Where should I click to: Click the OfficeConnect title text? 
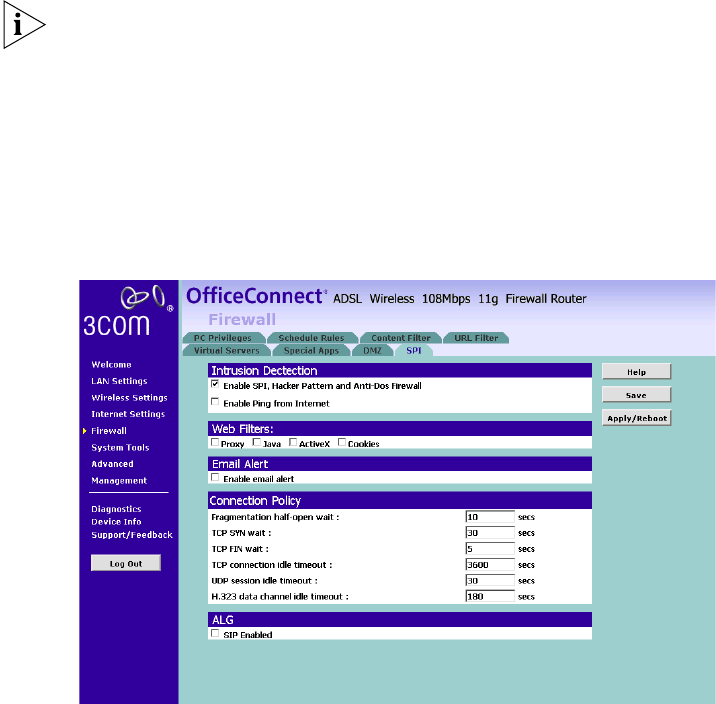pos(255,296)
